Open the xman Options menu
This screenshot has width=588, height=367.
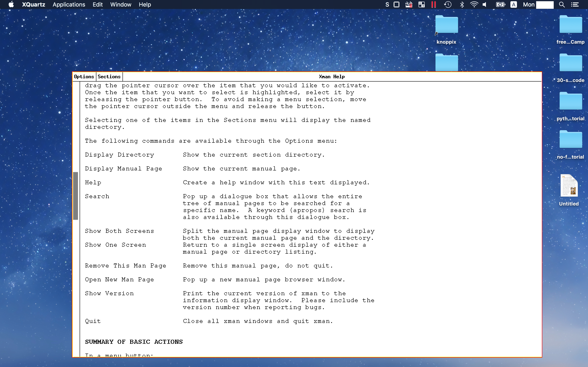click(x=84, y=76)
